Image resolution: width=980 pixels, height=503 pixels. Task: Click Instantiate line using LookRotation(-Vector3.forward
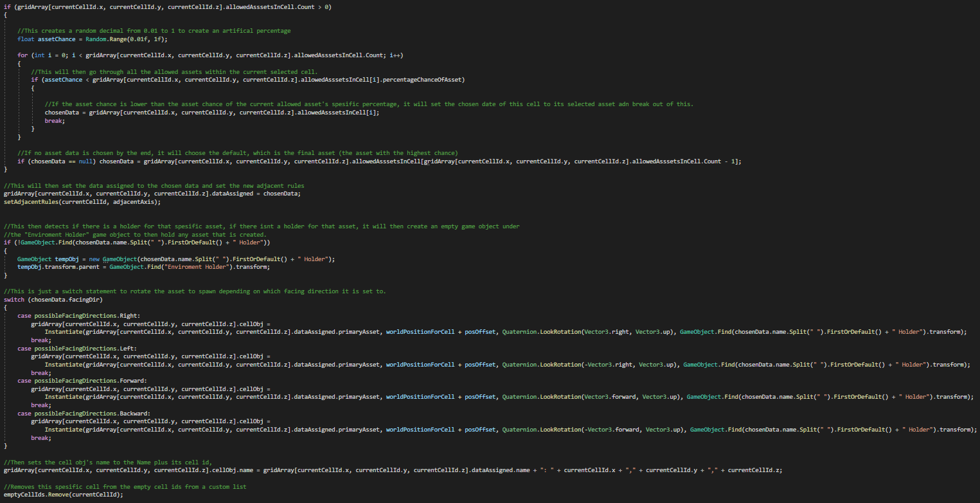coord(510,429)
